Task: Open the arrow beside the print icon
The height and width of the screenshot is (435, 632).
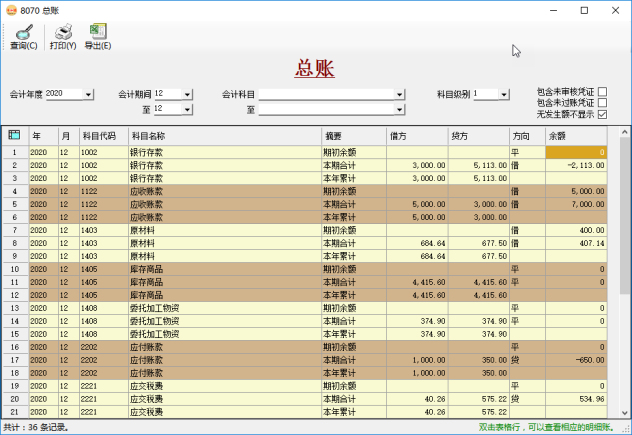Action: point(77,33)
